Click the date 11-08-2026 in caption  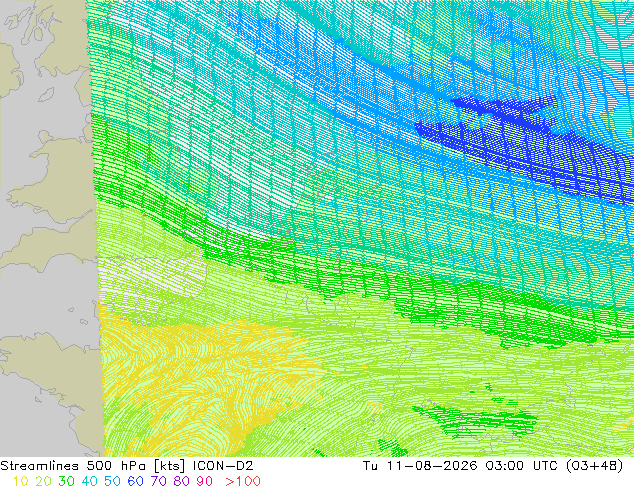(432, 466)
